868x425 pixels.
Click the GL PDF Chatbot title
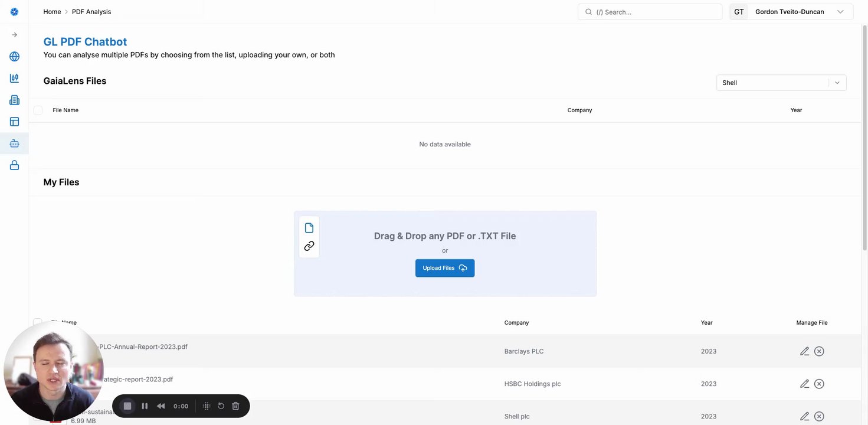click(x=85, y=42)
